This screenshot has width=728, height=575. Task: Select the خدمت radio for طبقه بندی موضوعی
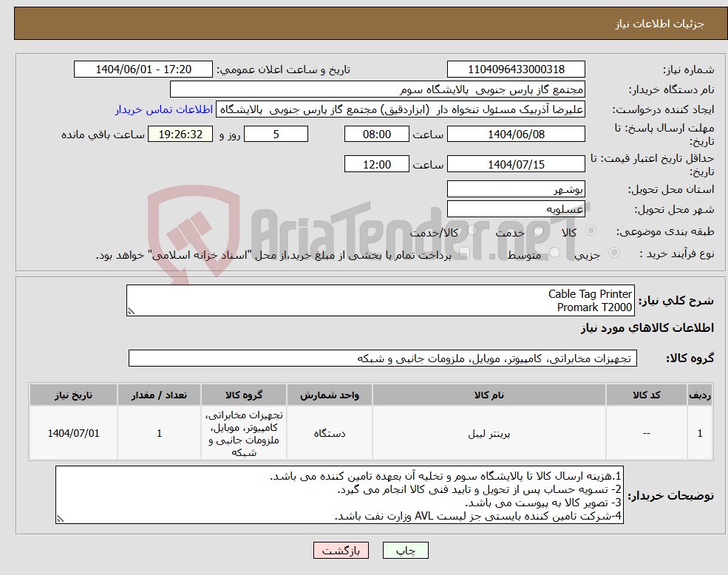coord(538,231)
